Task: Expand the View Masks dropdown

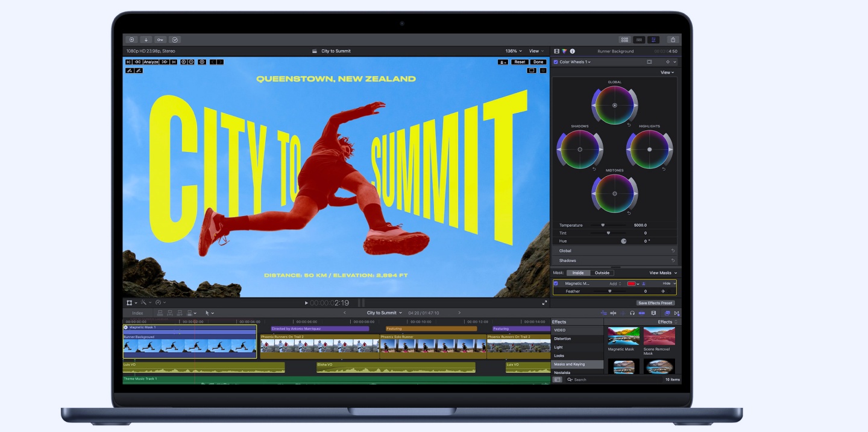Action: 663,273
